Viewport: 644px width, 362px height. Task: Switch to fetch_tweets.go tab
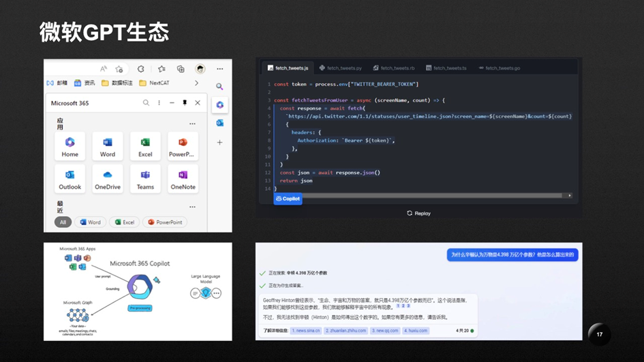tap(500, 67)
